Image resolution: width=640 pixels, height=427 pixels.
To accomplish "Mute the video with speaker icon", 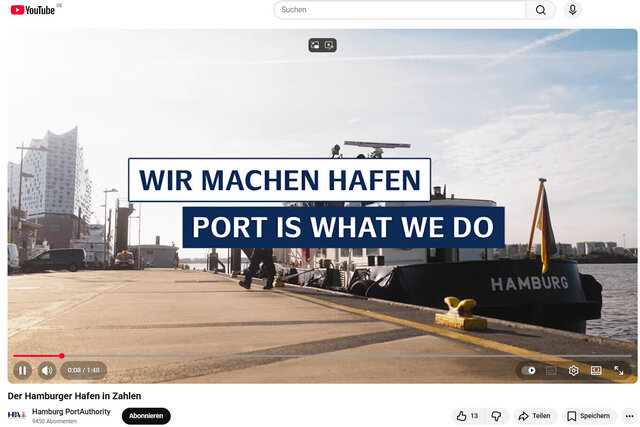I will coord(47,370).
